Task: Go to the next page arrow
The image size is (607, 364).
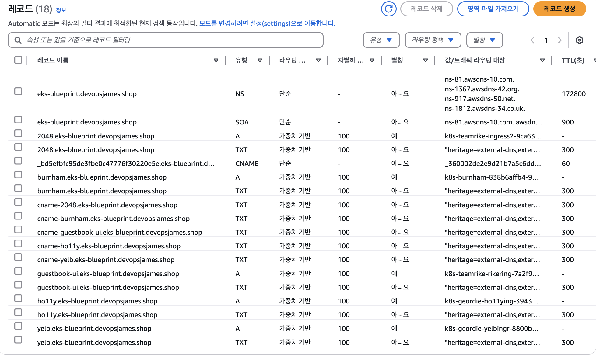Action: coord(560,40)
